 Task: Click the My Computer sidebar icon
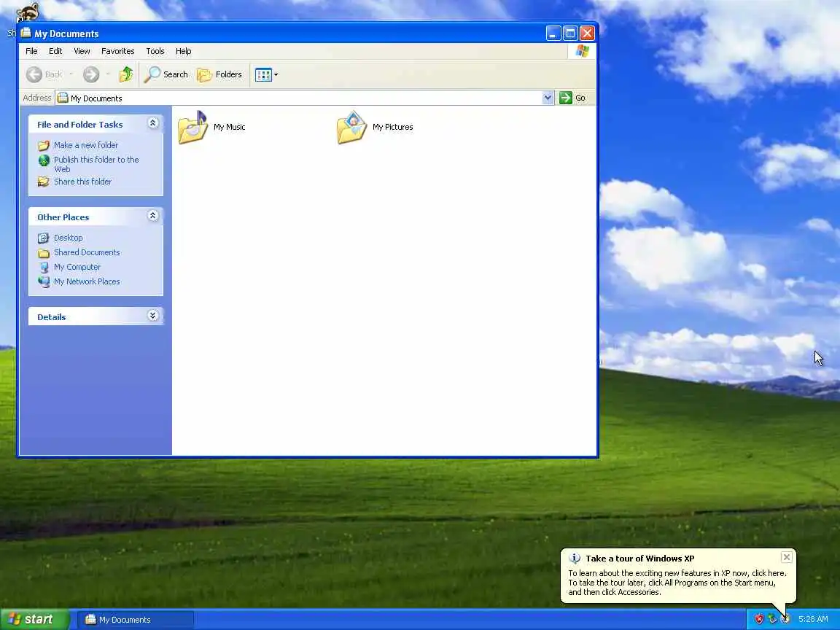tap(44, 267)
